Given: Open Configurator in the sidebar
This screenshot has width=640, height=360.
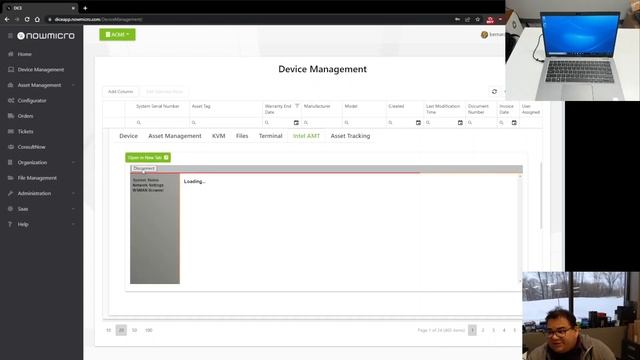Looking at the screenshot, I should pyautogui.click(x=32, y=100).
